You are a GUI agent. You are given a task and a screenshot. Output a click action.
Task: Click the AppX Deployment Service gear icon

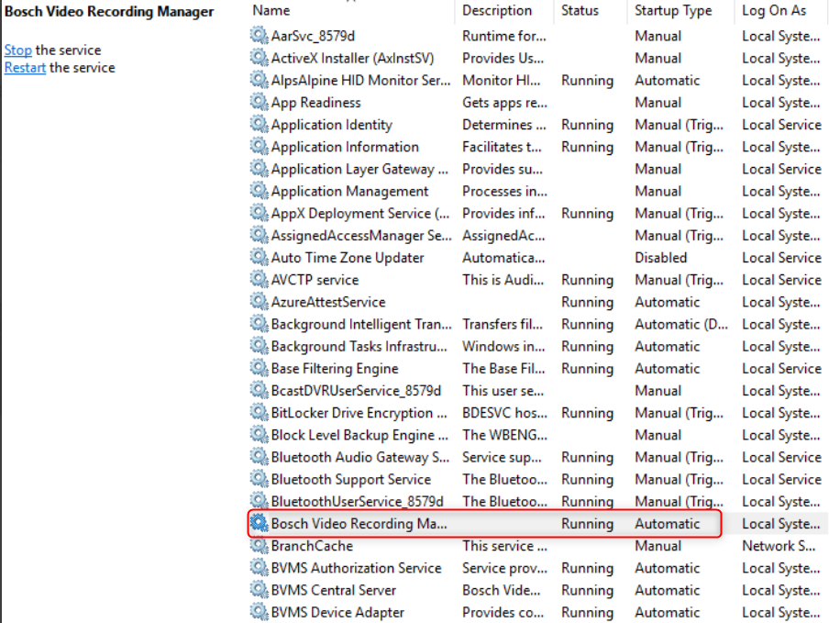pos(260,213)
